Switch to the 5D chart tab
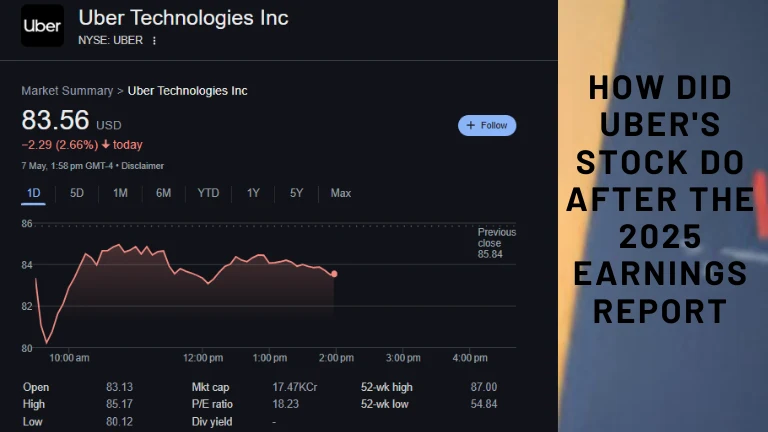Screen dimensions: 768x432 77,193
